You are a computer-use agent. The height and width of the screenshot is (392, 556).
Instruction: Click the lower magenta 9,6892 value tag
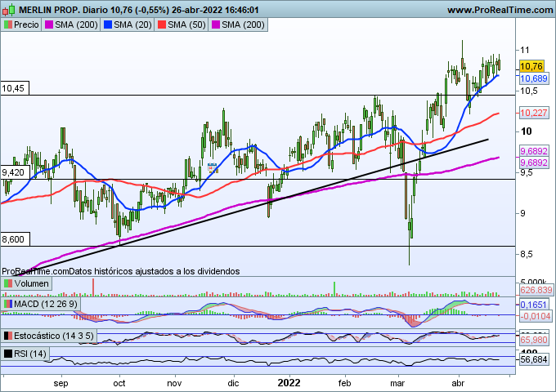534,163
